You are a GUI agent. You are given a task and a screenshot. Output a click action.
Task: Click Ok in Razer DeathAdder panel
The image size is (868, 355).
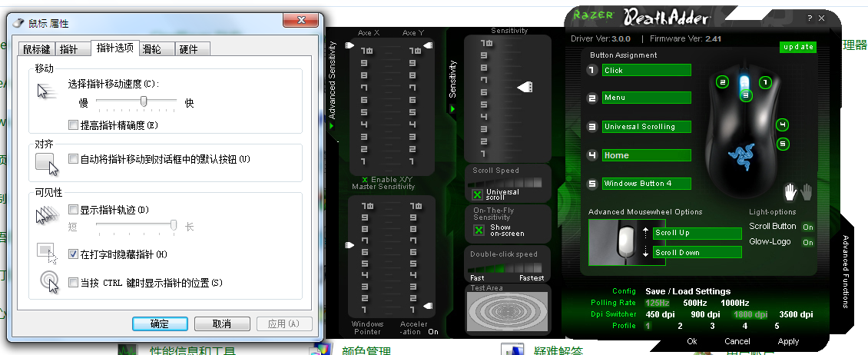click(x=692, y=341)
